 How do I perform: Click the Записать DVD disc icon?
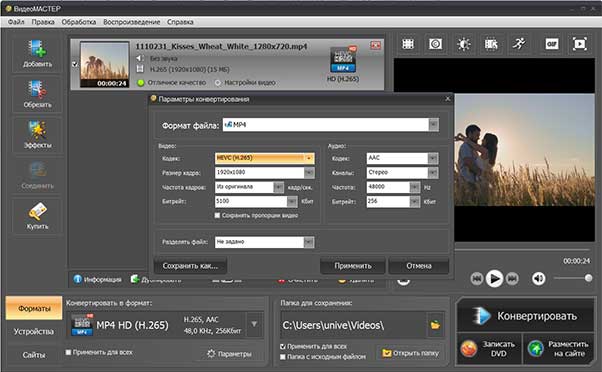(469, 349)
